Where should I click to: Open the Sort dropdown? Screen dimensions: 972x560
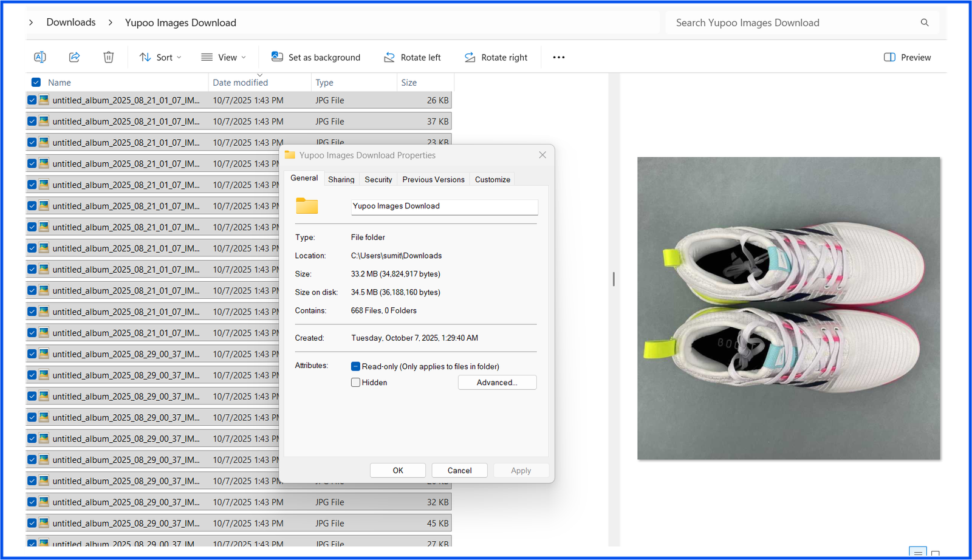160,57
